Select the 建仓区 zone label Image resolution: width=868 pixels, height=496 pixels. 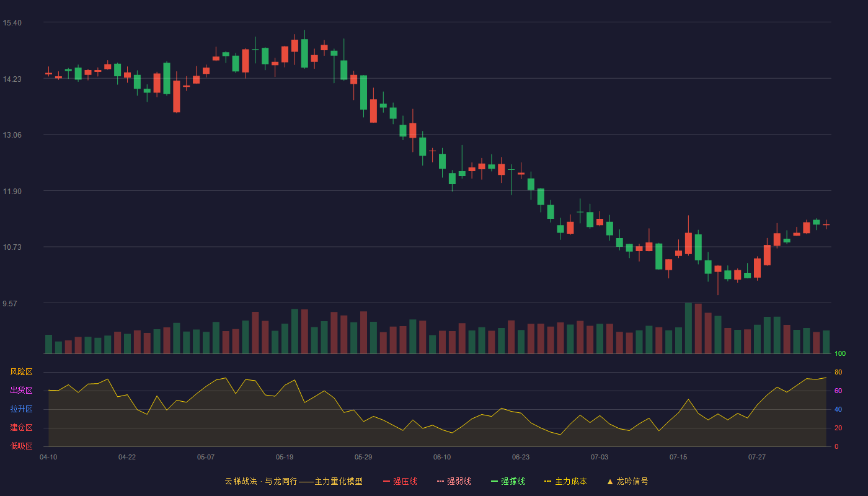point(21,428)
